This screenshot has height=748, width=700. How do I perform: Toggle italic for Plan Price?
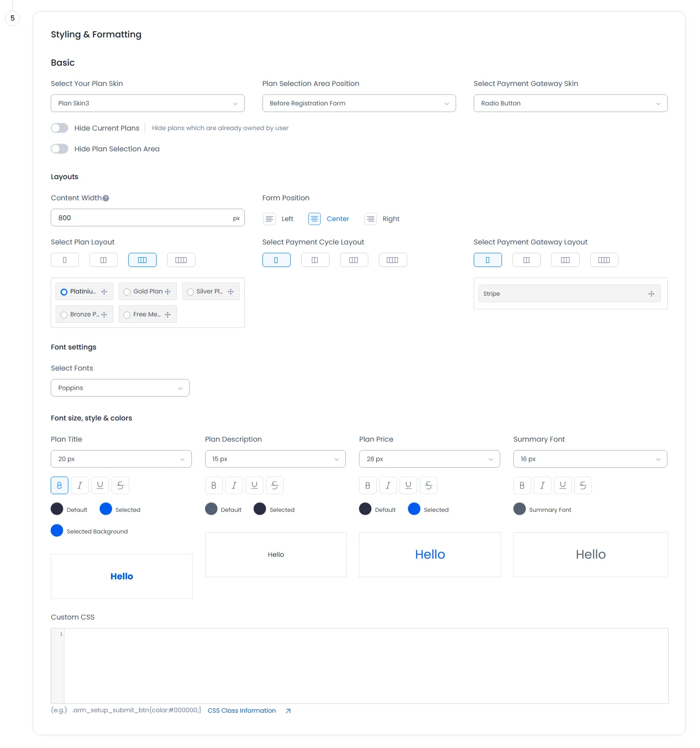(x=388, y=485)
